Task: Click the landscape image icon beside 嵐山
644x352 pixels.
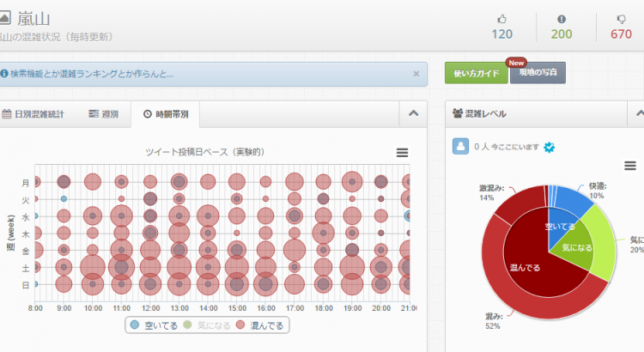Action: [4, 18]
